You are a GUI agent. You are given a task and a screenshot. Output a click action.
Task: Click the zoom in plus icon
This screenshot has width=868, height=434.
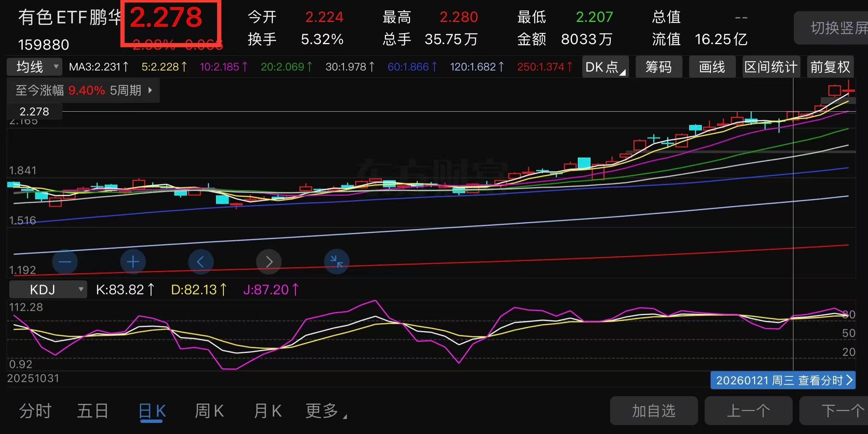pyautogui.click(x=133, y=262)
